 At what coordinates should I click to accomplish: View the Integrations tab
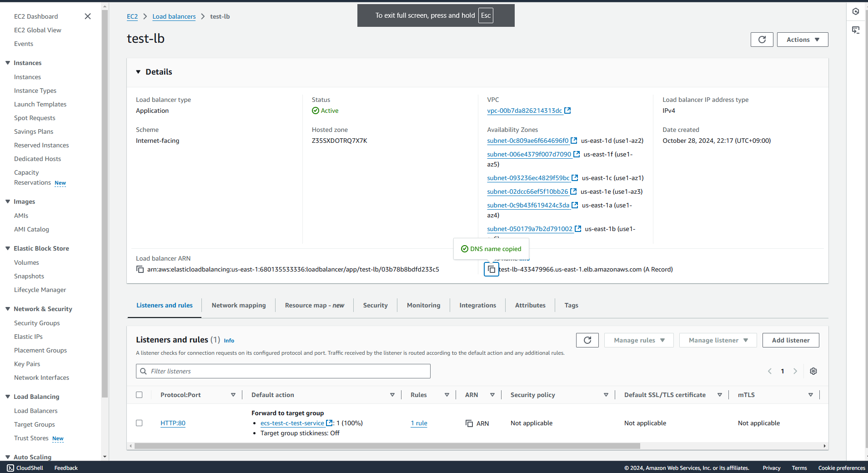(478, 305)
